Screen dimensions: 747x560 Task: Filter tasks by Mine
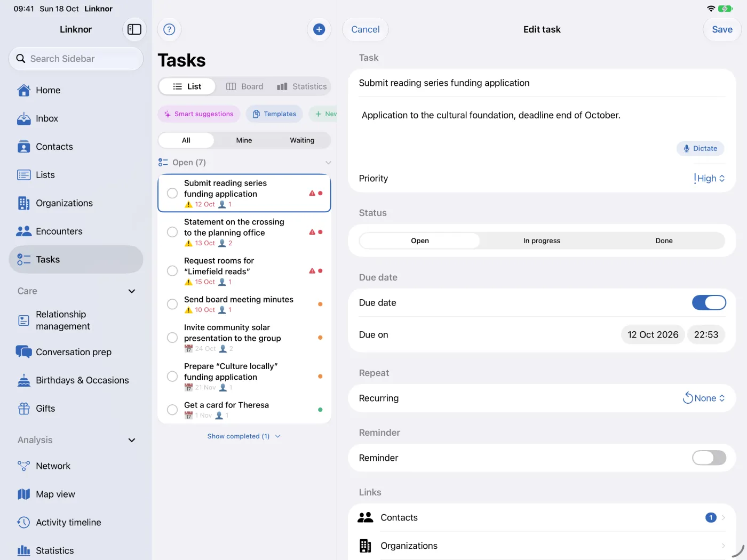point(244,140)
